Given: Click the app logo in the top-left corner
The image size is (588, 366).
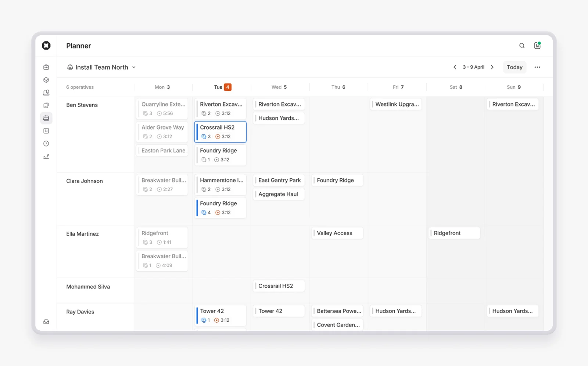Looking at the screenshot, I should tap(46, 46).
